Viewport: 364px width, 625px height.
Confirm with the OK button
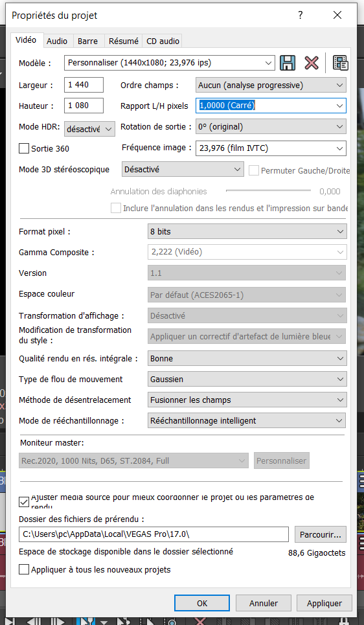pyautogui.click(x=202, y=603)
